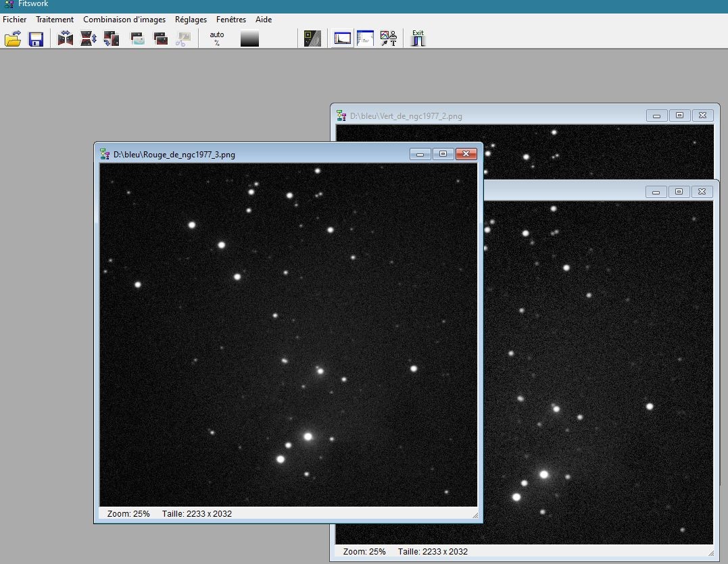The width and height of the screenshot is (728, 564).
Task: Click the stamp and text tool icon
Action: click(389, 39)
